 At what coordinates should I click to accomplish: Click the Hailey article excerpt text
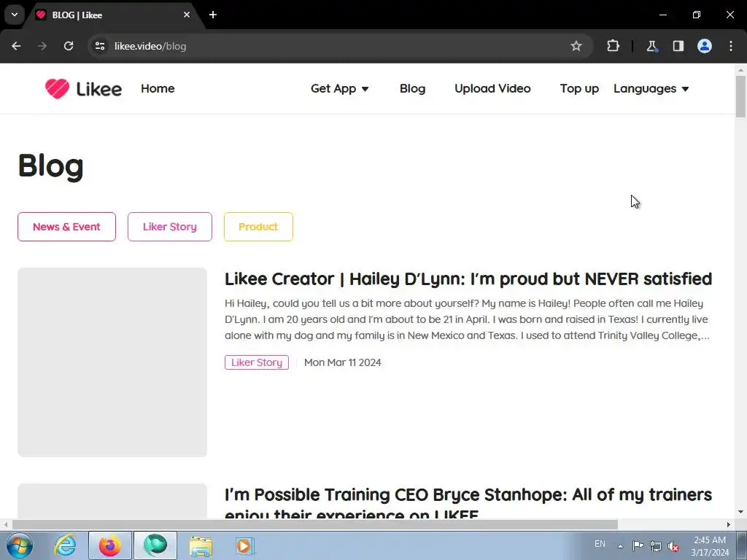point(467,319)
